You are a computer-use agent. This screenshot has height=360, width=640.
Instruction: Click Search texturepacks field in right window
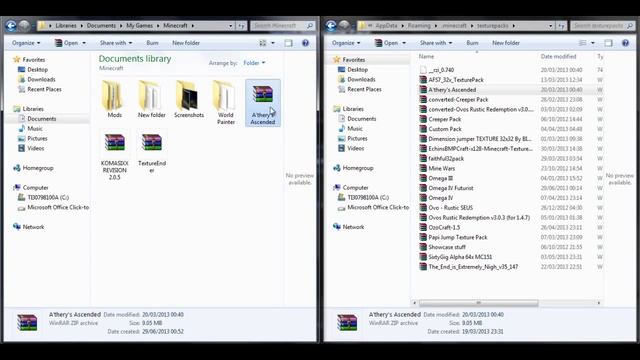pos(602,26)
